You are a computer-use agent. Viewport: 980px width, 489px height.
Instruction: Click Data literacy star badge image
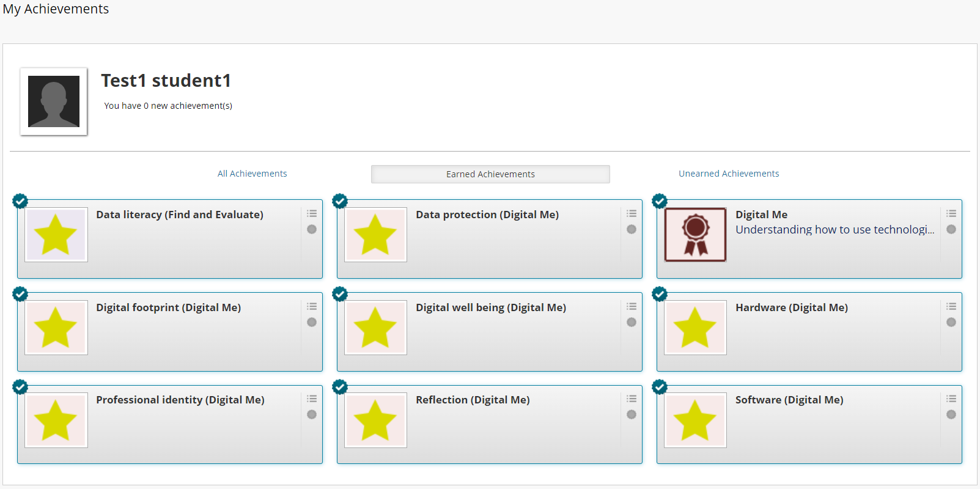[x=56, y=235]
